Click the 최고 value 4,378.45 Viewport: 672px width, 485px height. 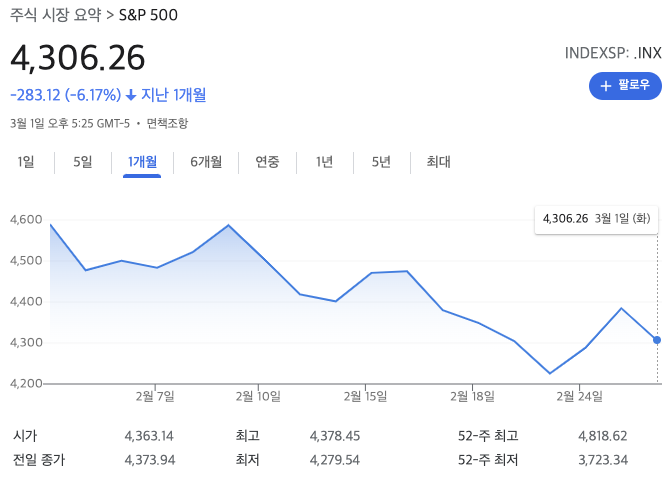point(335,436)
